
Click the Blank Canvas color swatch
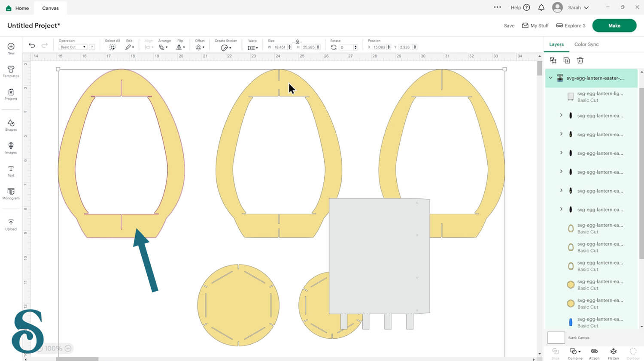[x=556, y=337]
